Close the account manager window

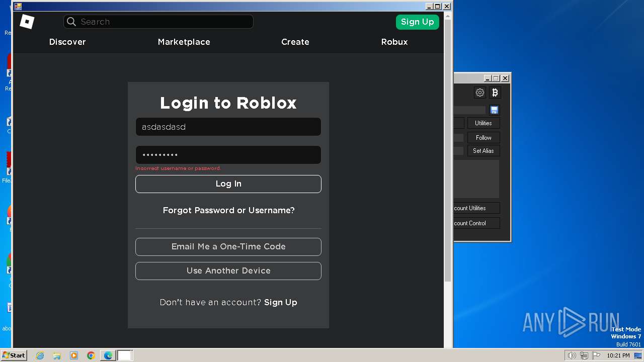tap(505, 78)
